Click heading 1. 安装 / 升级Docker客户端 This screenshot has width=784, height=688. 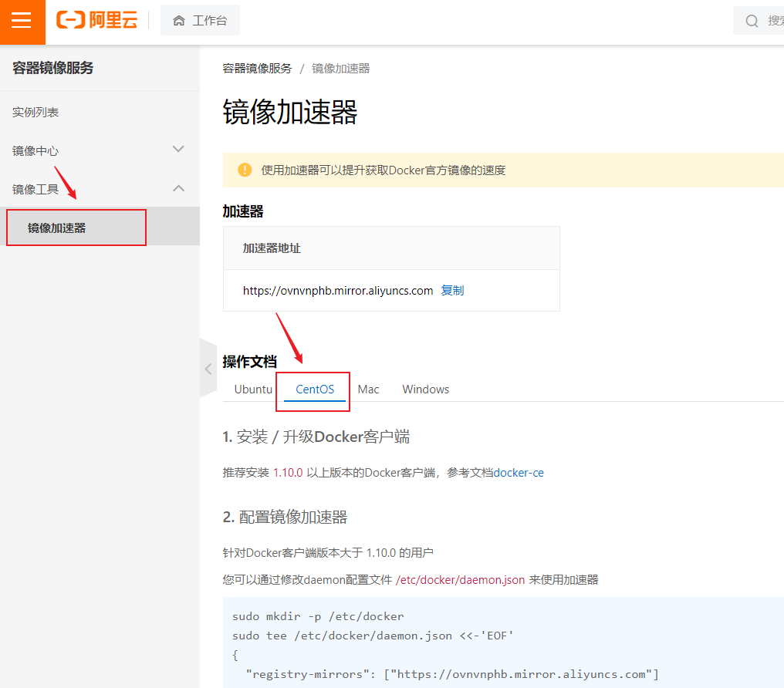tap(316, 437)
